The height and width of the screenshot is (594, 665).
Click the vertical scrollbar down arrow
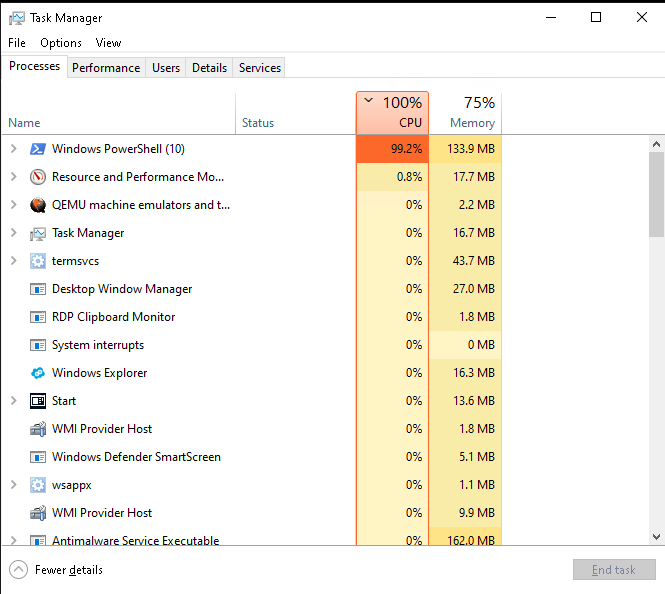click(x=657, y=536)
